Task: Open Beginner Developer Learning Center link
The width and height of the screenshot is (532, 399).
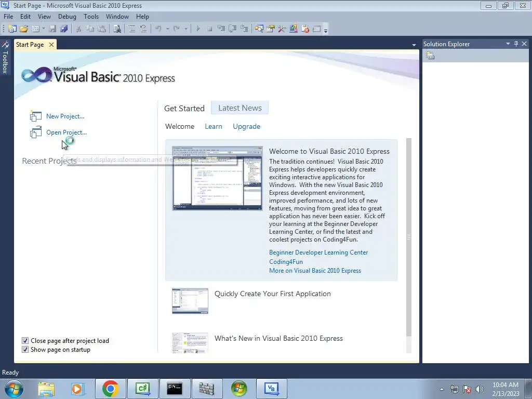Action: coord(318,252)
